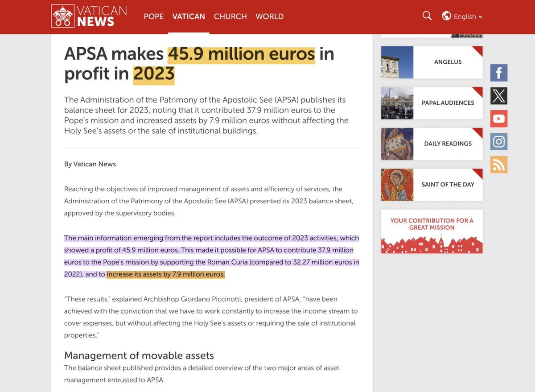The width and height of the screenshot is (535, 392).
Task: Open the POPE menu item
Action: 154,17
